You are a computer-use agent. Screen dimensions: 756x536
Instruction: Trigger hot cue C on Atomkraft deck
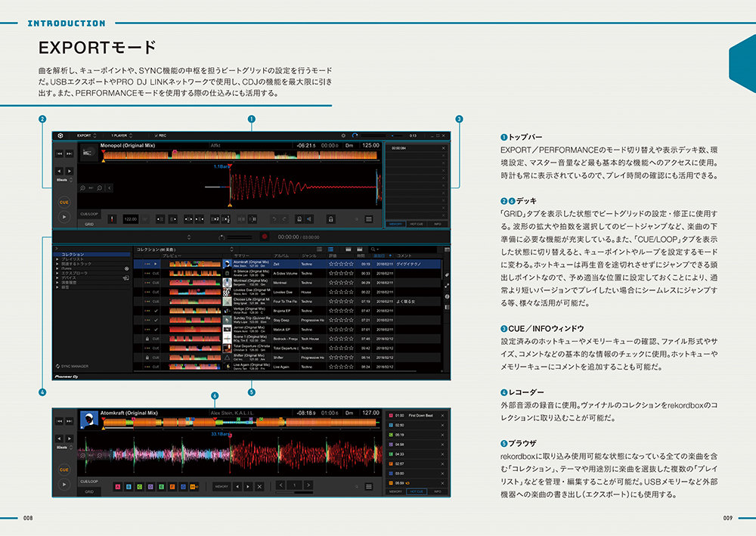pyautogui.click(x=139, y=487)
